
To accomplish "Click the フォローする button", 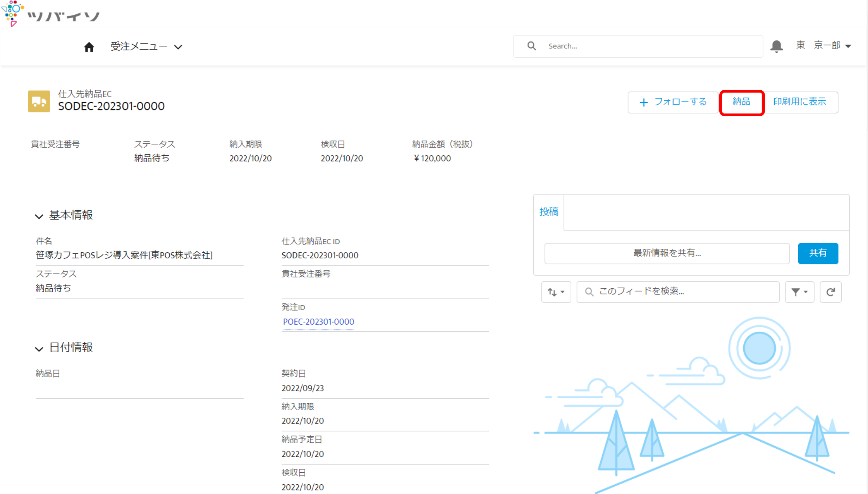I will [673, 102].
